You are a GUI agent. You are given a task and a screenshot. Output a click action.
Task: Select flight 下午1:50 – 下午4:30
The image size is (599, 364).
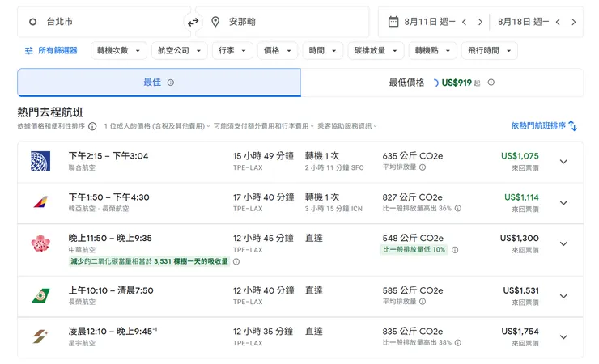[300, 203]
